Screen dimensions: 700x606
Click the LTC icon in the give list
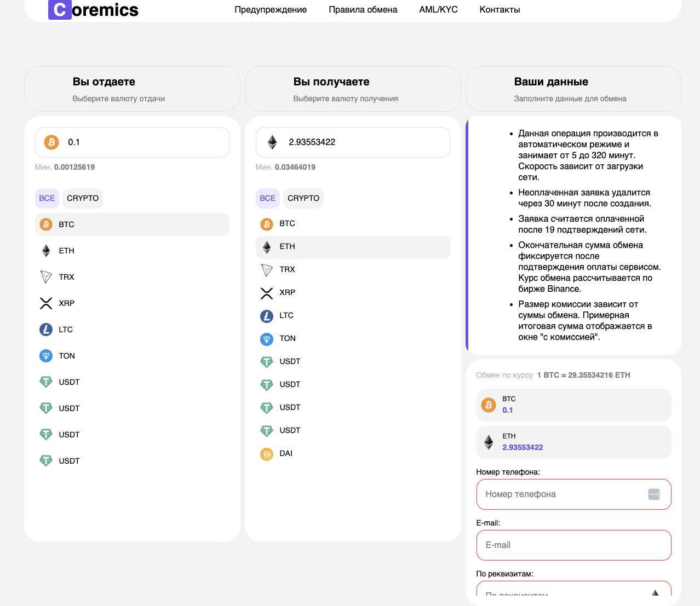pos(46,330)
